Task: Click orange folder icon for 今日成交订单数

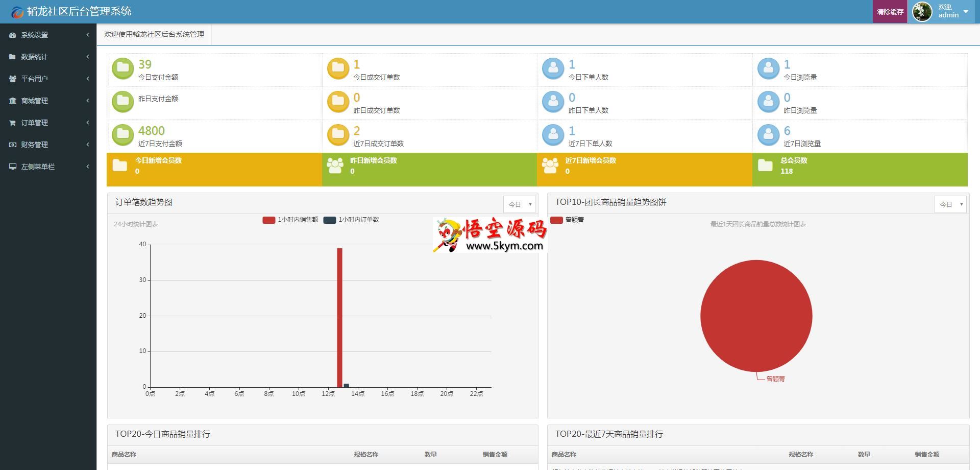Action: point(338,69)
